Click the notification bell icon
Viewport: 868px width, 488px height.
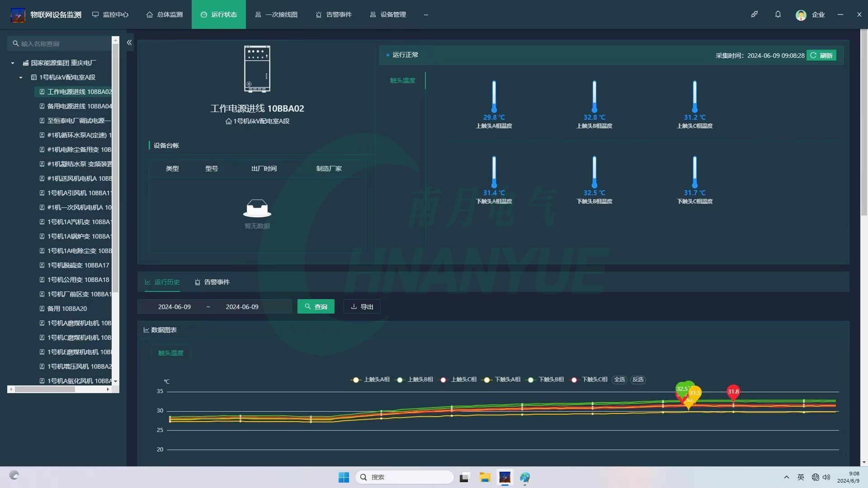tap(778, 14)
